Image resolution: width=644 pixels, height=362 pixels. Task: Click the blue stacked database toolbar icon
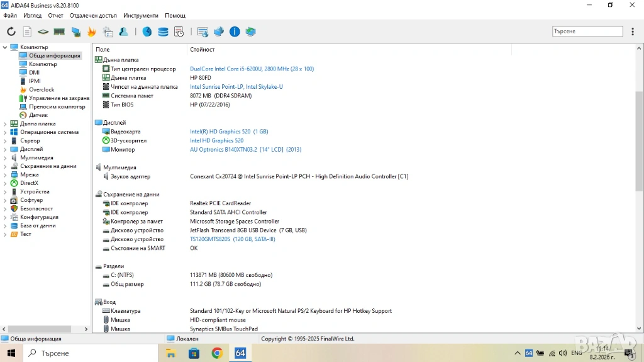coord(163,31)
